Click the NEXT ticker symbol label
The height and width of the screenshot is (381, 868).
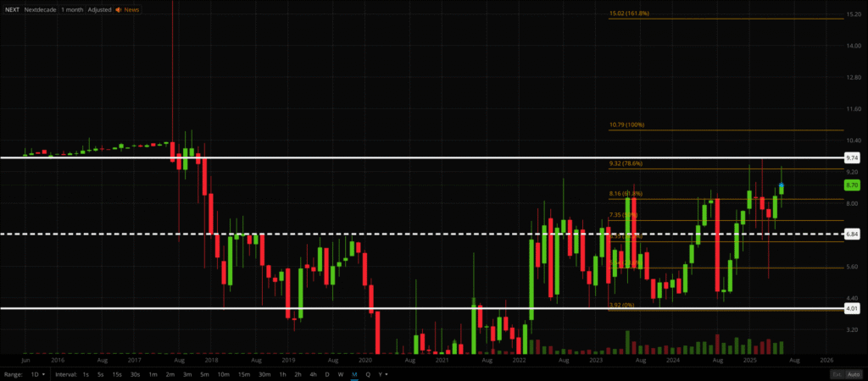(12, 9)
